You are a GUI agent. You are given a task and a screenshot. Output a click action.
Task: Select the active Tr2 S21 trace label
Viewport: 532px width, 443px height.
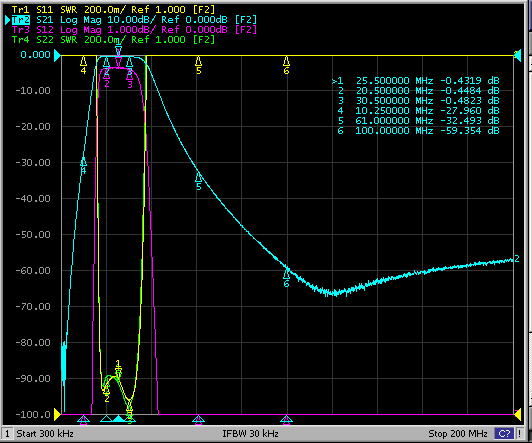coord(134,20)
